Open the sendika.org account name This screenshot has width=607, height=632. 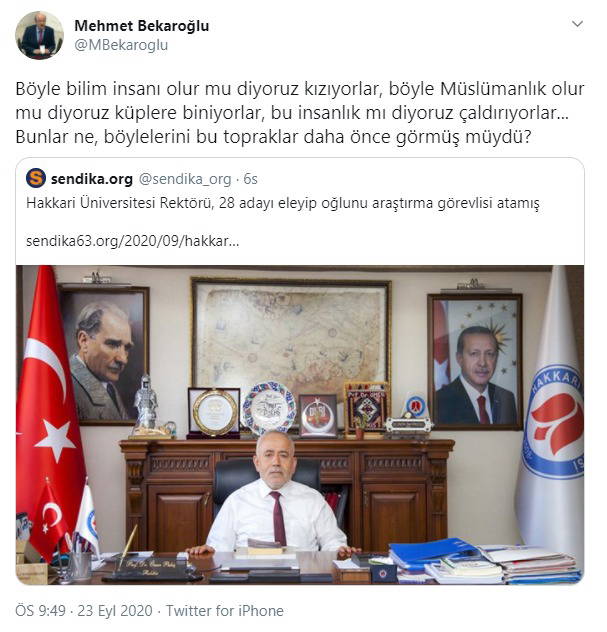click(x=91, y=179)
